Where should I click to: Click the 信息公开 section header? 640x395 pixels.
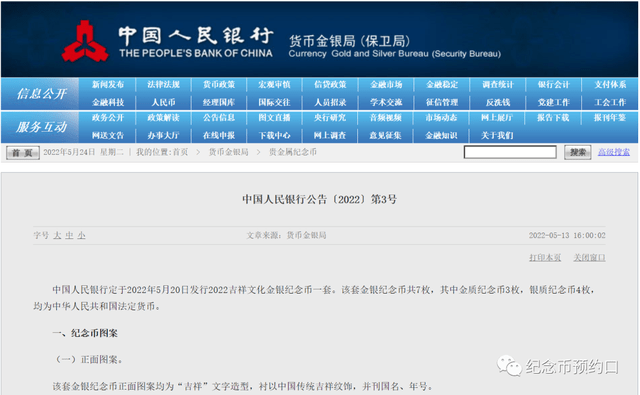coord(42,94)
